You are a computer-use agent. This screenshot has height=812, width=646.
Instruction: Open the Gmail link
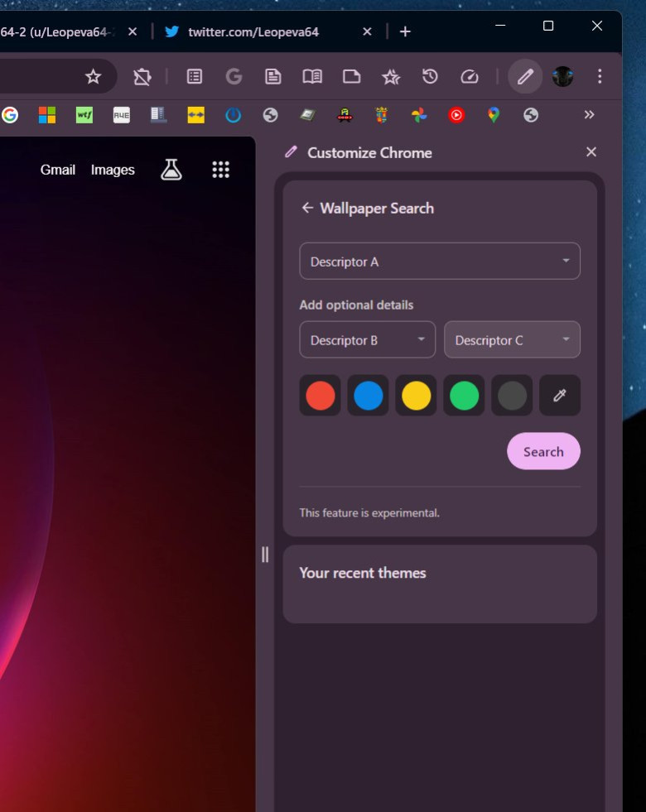tap(58, 170)
